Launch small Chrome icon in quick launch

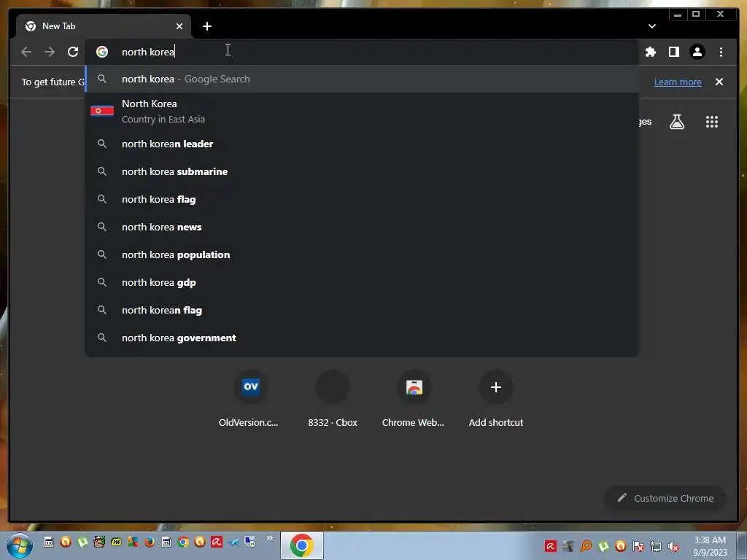coord(183,542)
